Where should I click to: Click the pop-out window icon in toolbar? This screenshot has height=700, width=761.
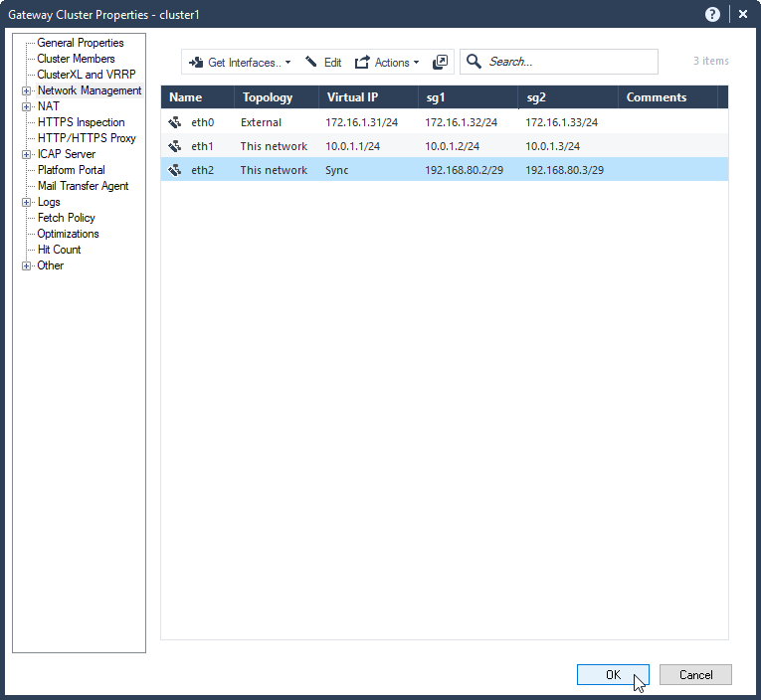tap(440, 62)
